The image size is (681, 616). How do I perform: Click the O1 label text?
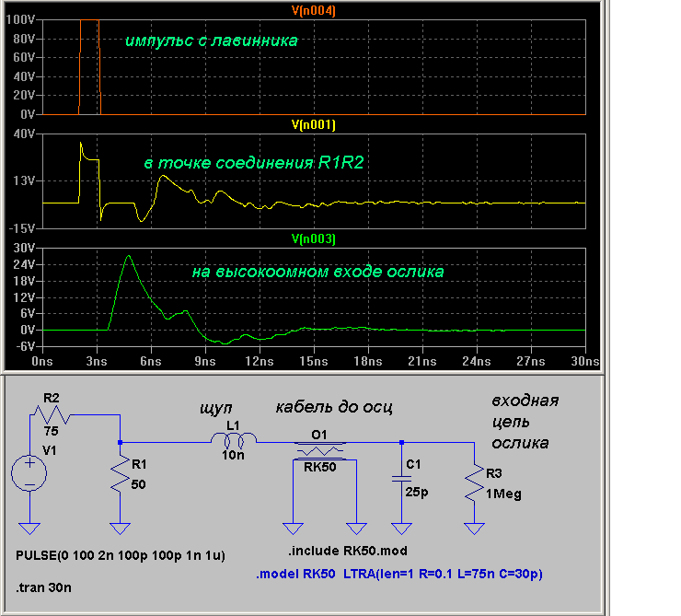tap(319, 435)
